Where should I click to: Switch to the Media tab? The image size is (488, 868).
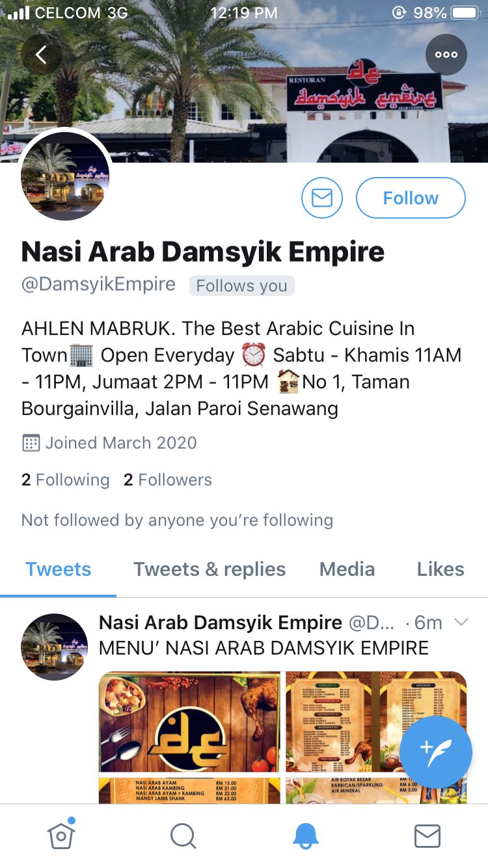tap(347, 569)
